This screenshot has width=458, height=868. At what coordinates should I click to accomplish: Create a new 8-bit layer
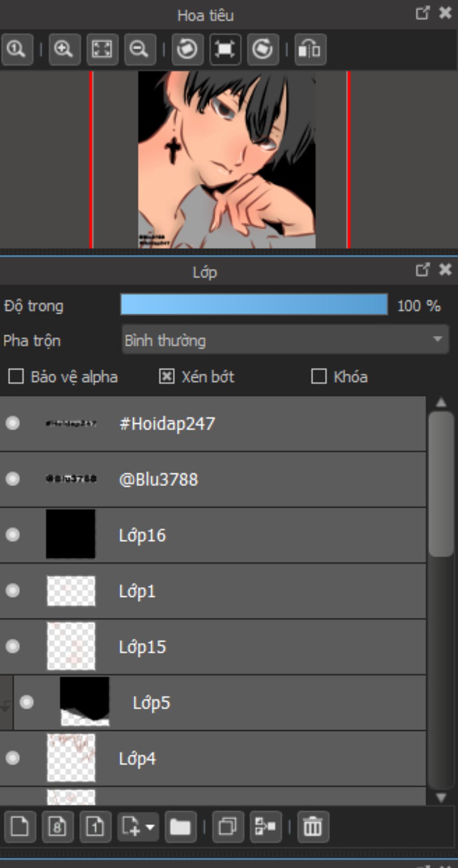click(x=57, y=826)
